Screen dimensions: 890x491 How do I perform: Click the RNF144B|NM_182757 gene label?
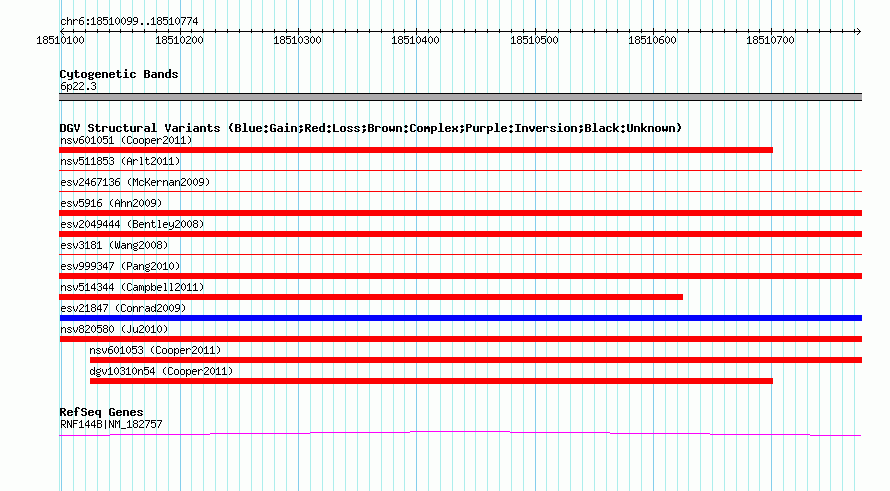coord(111,424)
